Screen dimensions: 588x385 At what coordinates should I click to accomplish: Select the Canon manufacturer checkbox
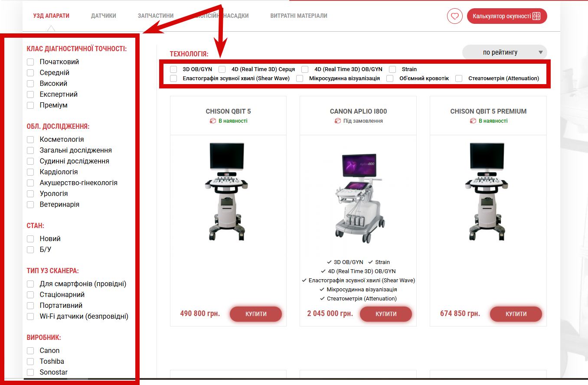(30, 350)
